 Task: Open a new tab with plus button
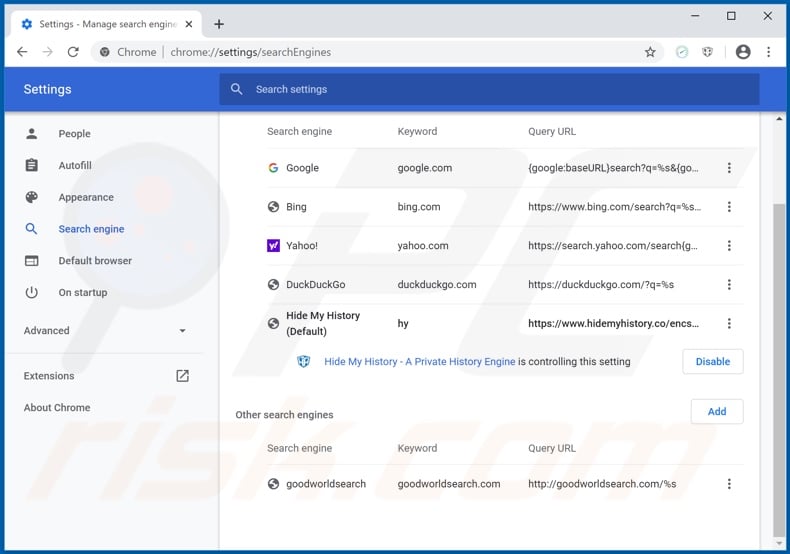pyautogui.click(x=219, y=24)
